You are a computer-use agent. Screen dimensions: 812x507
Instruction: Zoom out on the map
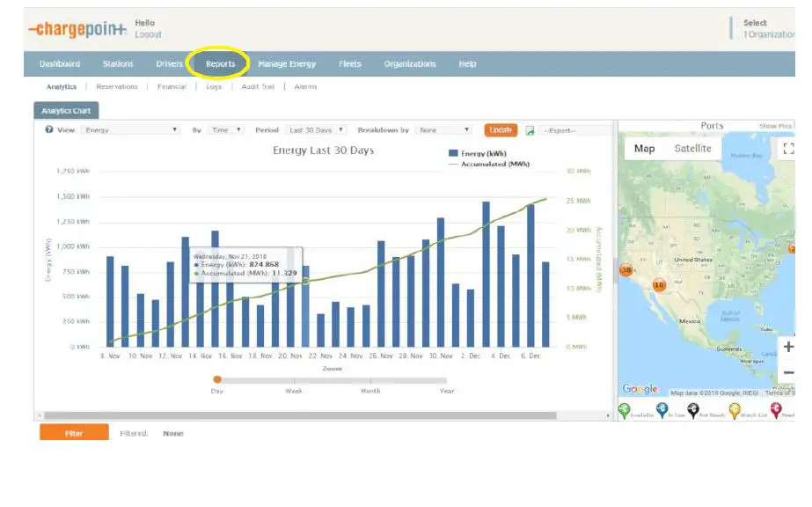(x=787, y=373)
